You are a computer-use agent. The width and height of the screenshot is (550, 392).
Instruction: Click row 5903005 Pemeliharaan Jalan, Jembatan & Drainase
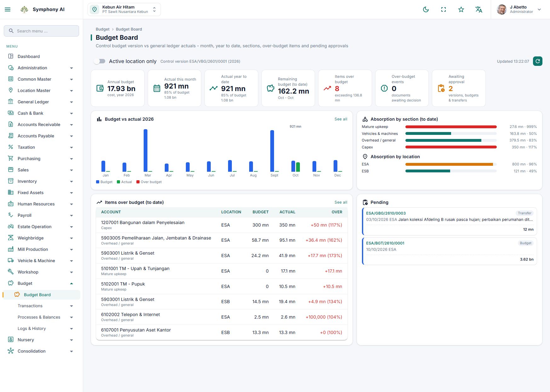(x=222, y=240)
